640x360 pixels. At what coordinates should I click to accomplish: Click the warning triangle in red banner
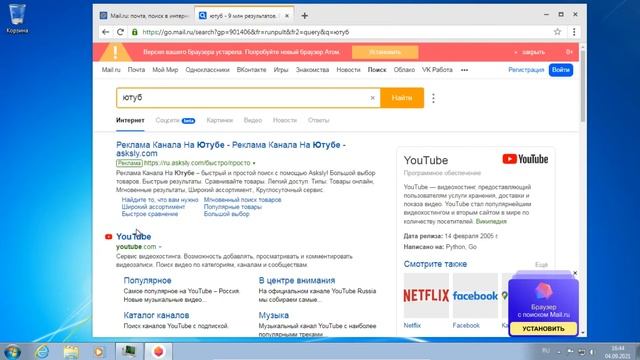click(x=116, y=52)
